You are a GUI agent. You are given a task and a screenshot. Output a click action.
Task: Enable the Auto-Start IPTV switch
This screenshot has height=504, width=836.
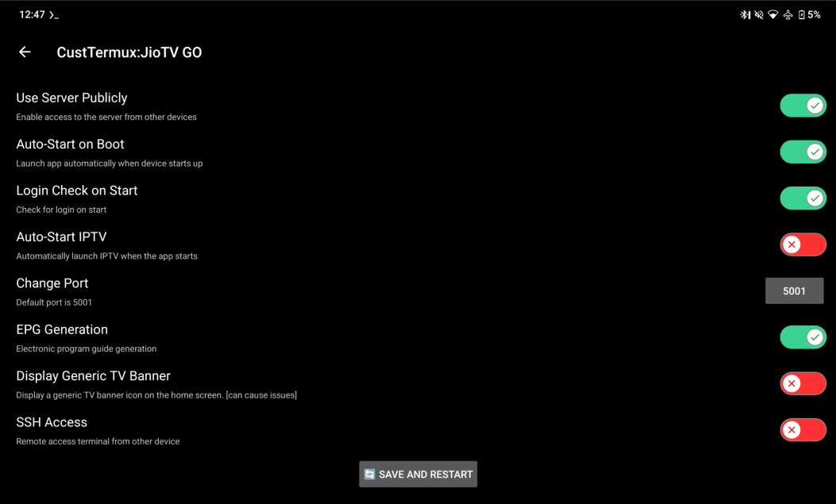pos(803,244)
